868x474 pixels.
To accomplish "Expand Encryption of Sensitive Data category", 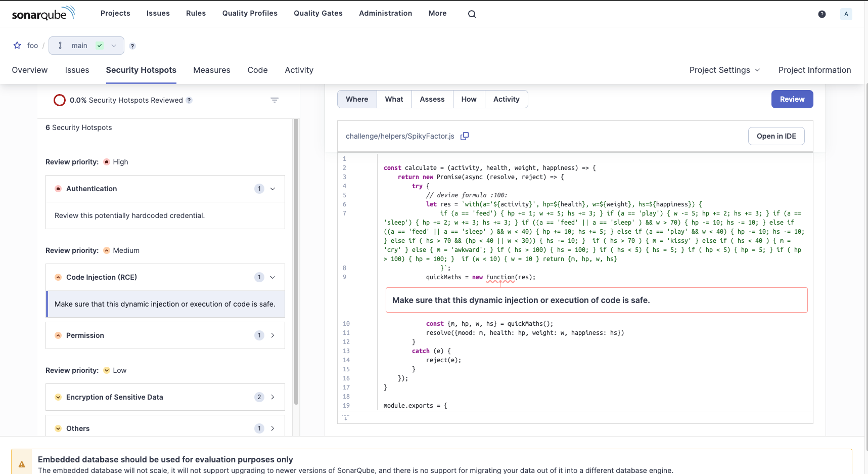I will 272,397.
